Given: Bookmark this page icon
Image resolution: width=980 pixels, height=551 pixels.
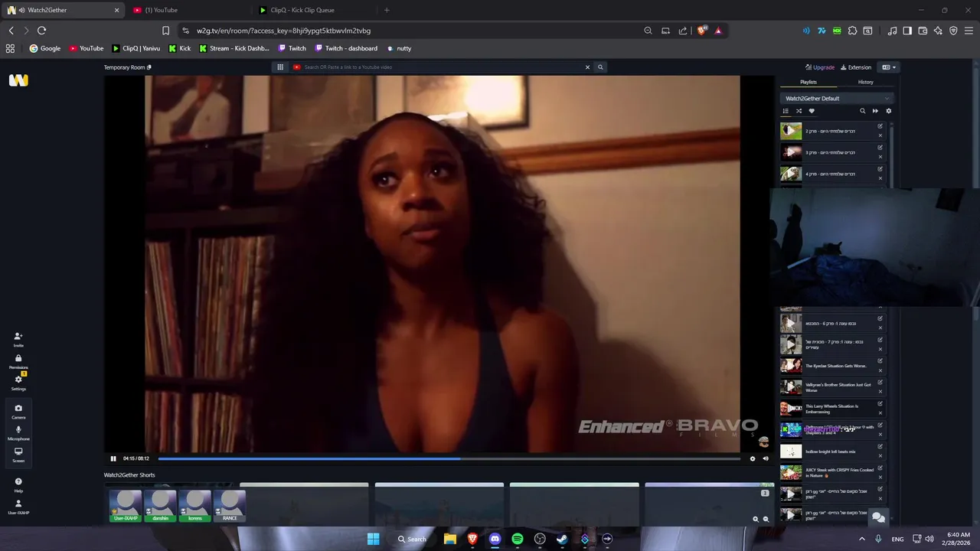Looking at the screenshot, I should (165, 31).
